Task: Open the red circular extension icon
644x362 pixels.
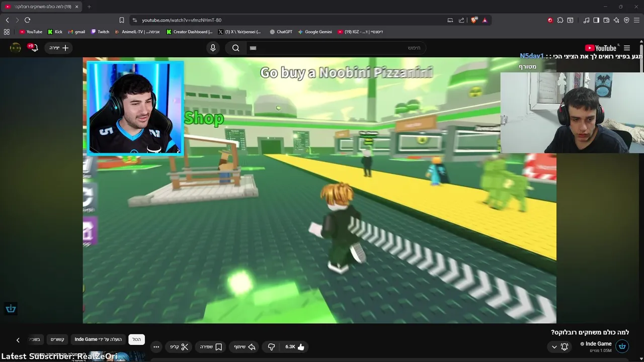Action: pos(550,20)
